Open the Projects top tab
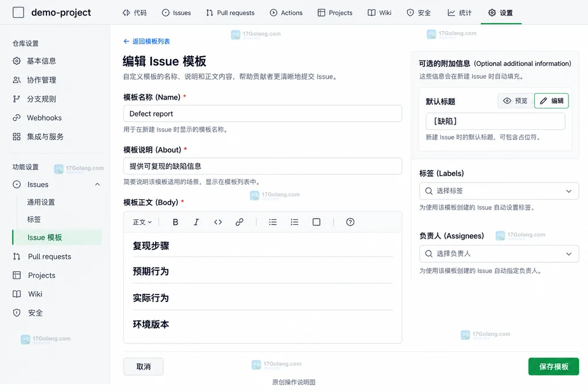The image size is (588, 392). pos(335,13)
